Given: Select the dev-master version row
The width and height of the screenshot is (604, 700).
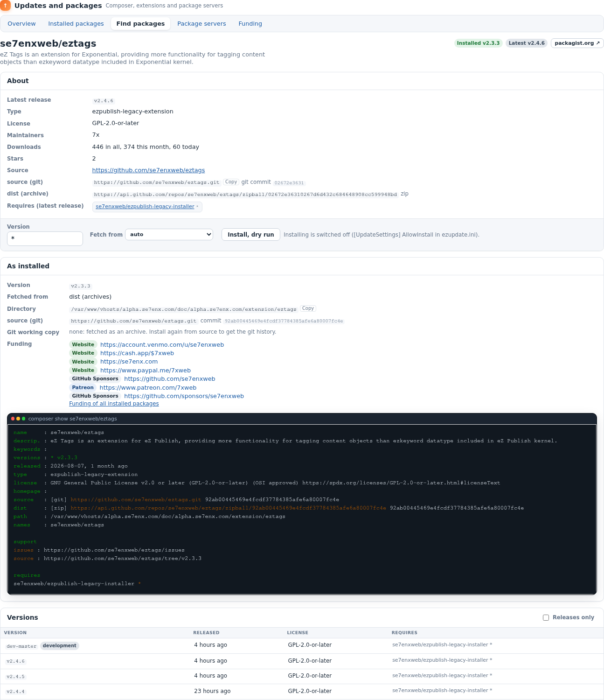Looking at the screenshot, I should pos(302,646).
